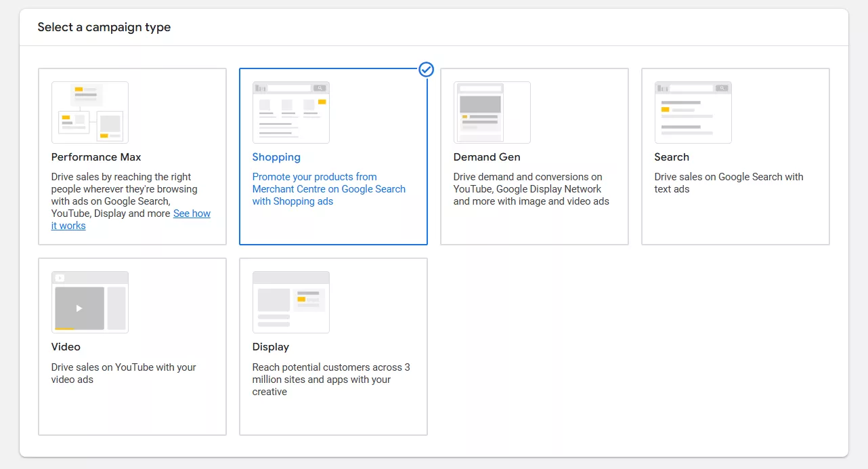Click the Demand Gen illustration icon

coord(492,113)
